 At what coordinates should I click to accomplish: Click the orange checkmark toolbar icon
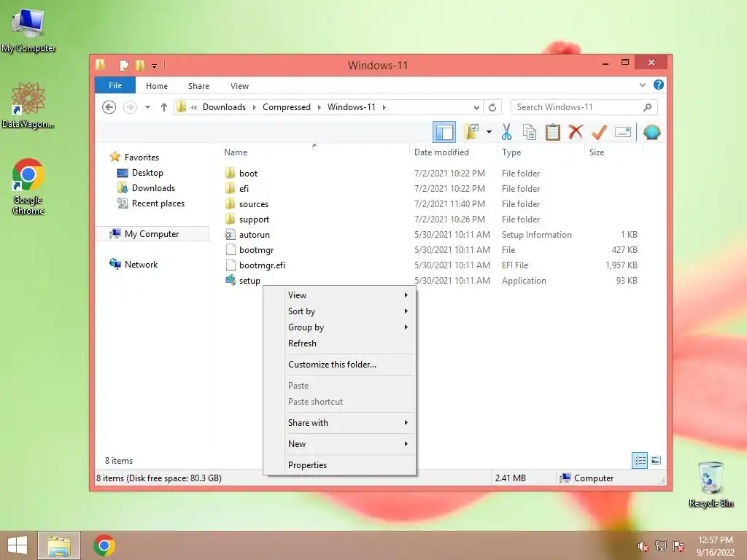(599, 132)
